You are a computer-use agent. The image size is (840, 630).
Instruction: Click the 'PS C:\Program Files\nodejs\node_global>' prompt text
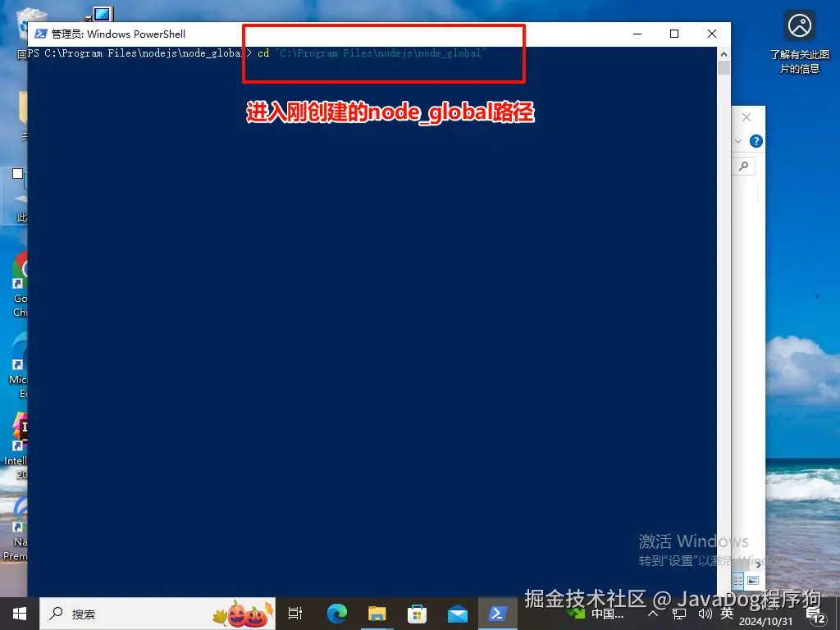point(139,53)
